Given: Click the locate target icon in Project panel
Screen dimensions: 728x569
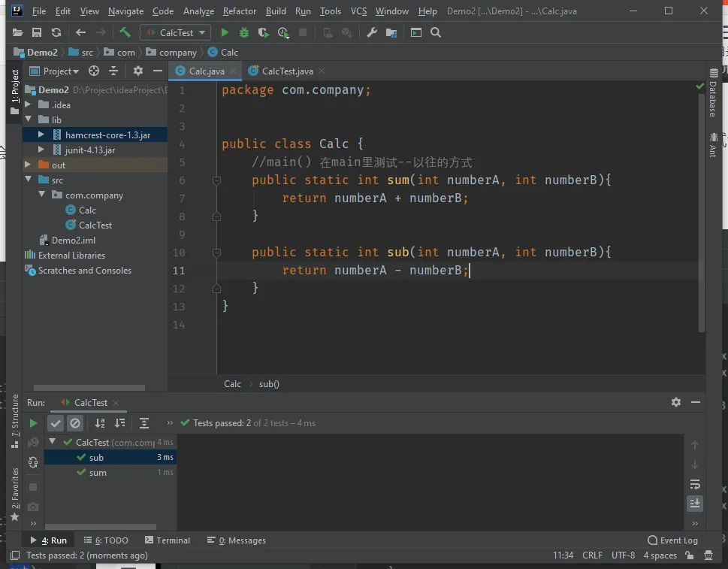Looking at the screenshot, I should click(x=94, y=71).
